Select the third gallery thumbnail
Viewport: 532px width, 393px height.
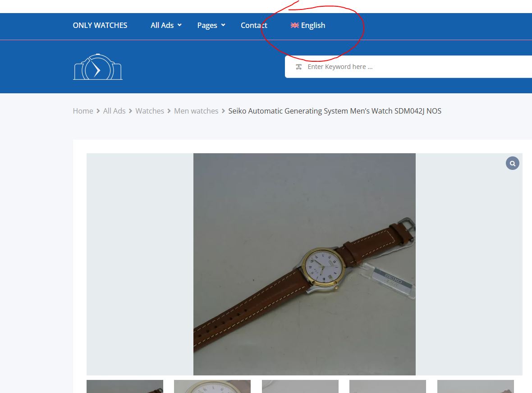pyautogui.click(x=300, y=387)
